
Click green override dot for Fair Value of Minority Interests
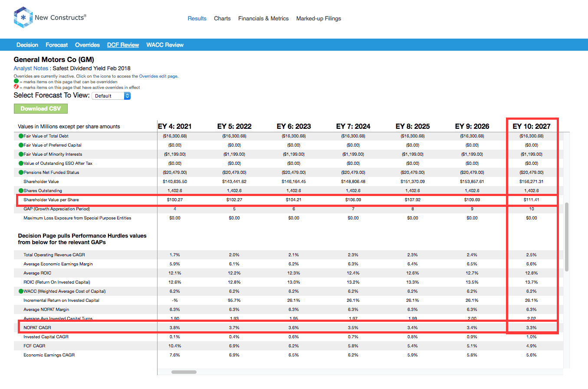click(21, 154)
